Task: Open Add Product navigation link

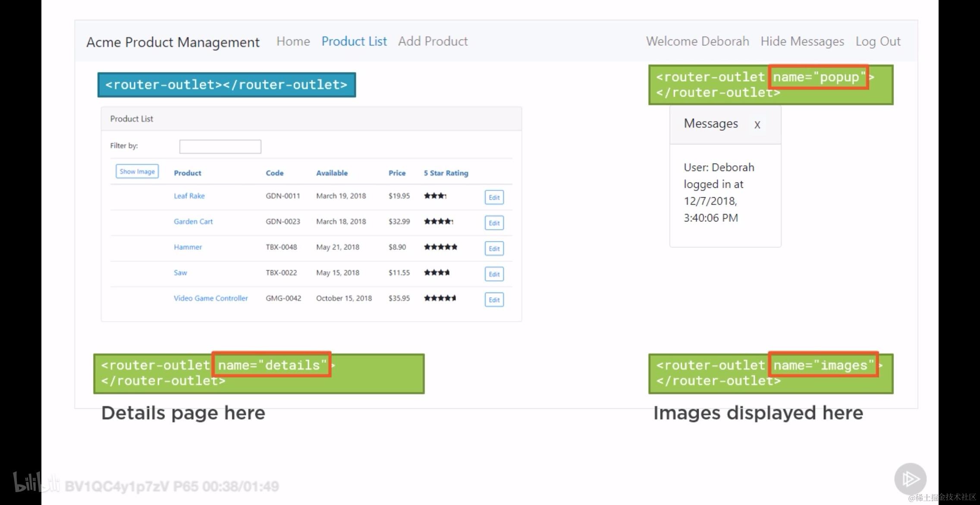Action: pyautogui.click(x=433, y=41)
